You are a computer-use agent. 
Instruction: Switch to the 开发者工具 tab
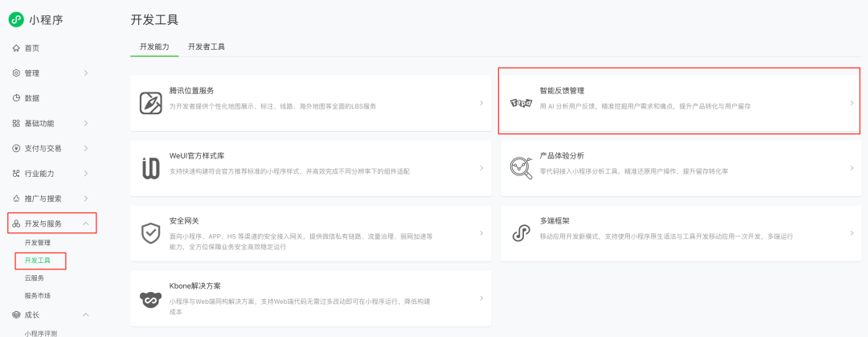point(207,47)
